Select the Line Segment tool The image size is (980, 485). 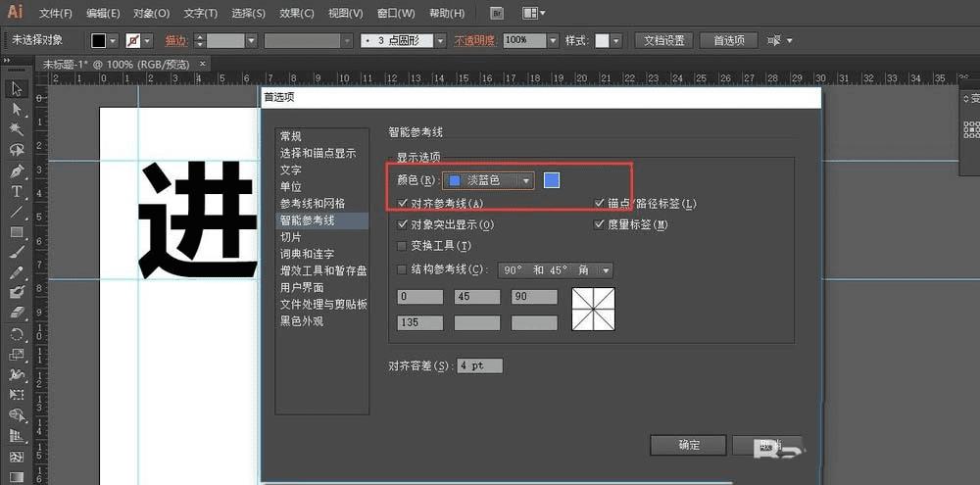(x=17, y=212)
